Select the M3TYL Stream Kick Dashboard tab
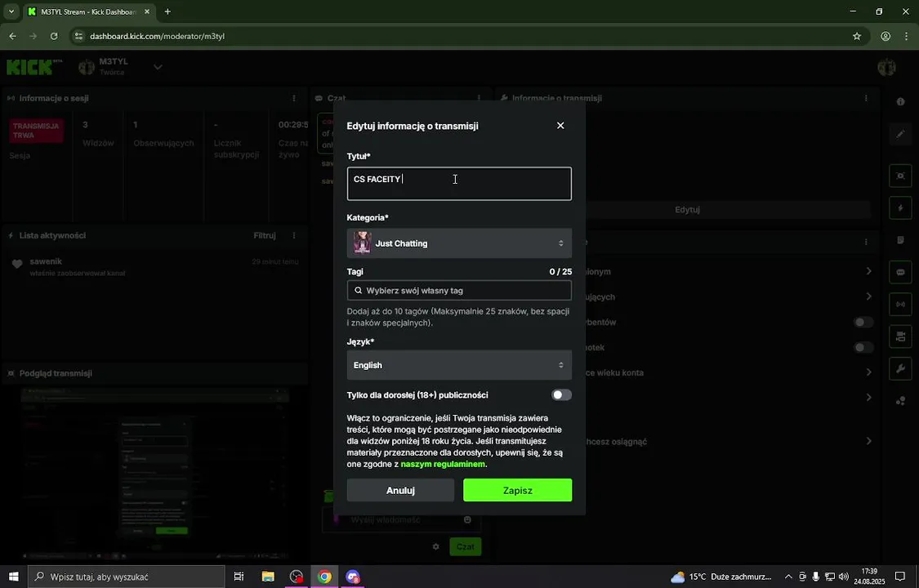This screenshot has width=919, height=588. pyautogui.click(x=88, y=11)
